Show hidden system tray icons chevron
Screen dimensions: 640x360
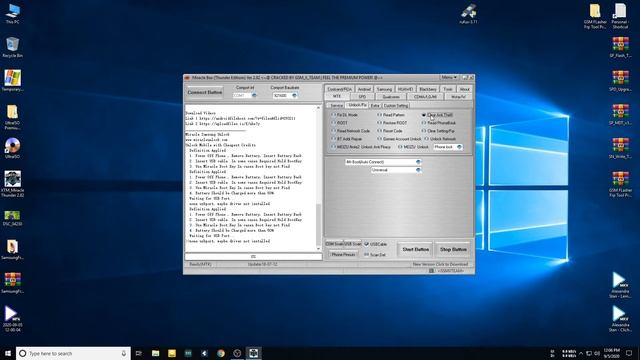[x=581, y=353]
